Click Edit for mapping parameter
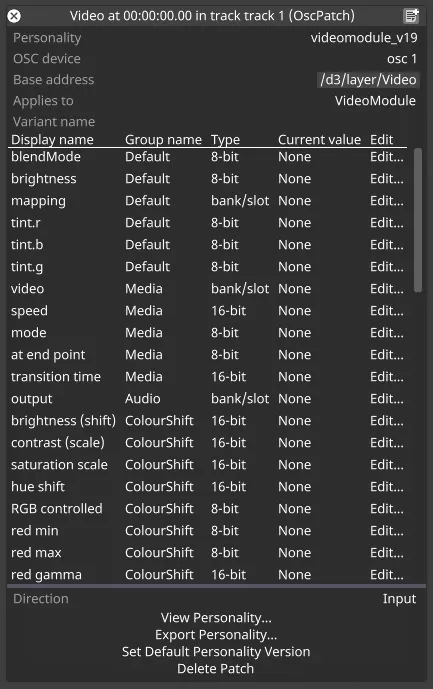 (x=386, y=201)
